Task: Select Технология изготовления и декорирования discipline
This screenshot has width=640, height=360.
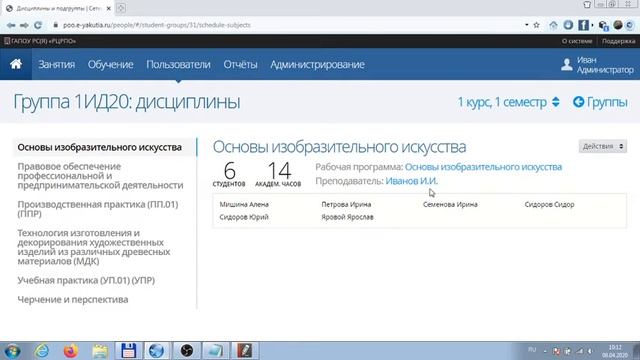Action: coord(94,247)
